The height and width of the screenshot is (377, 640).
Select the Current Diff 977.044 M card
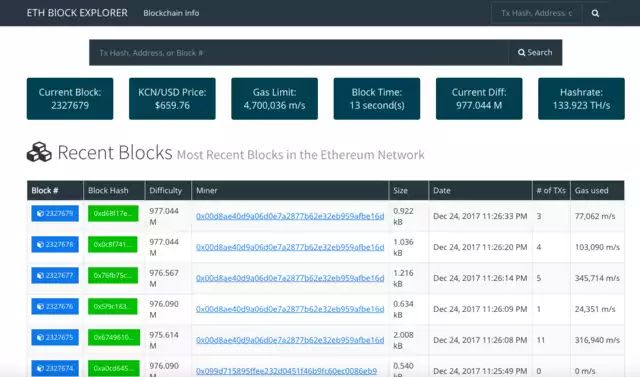click(x=479, y=99)
